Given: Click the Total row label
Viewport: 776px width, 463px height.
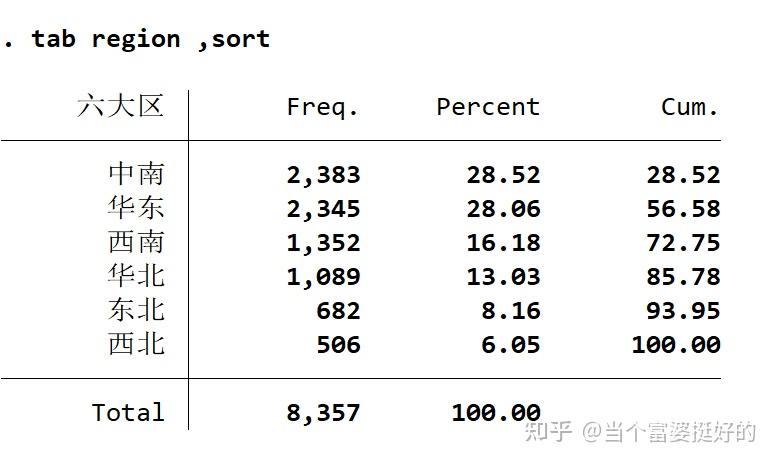Looking at the screenshot, I should (x=128, y=412).
